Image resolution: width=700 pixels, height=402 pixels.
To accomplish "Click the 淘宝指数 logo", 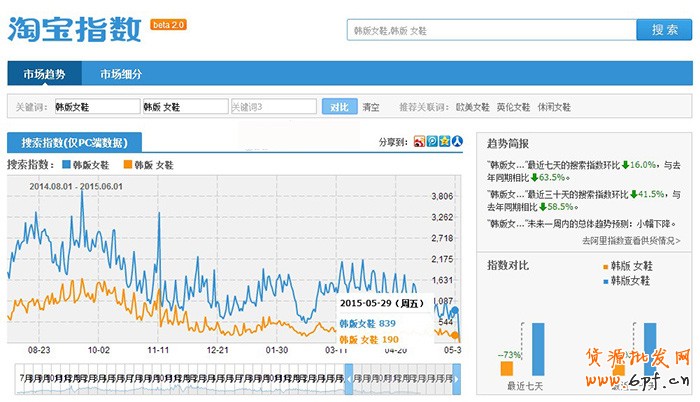I will tap(75, 31).
